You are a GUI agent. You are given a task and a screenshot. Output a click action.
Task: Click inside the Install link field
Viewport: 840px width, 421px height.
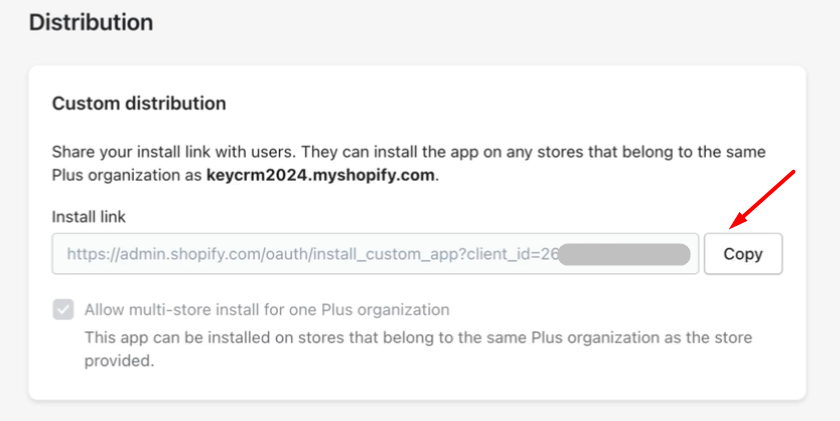300,254
